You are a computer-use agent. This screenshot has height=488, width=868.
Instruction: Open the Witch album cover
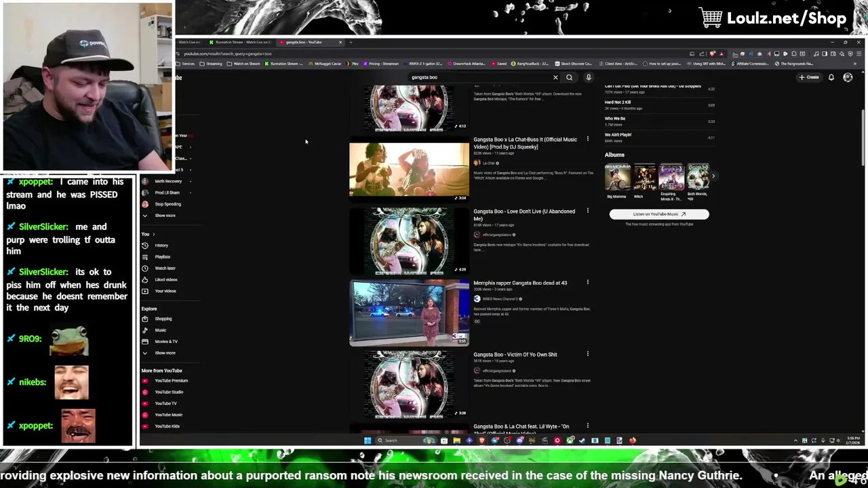pos(644,177)
